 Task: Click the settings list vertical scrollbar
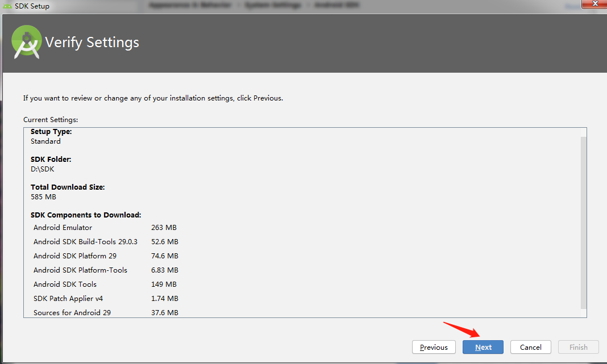pos(583,223)
